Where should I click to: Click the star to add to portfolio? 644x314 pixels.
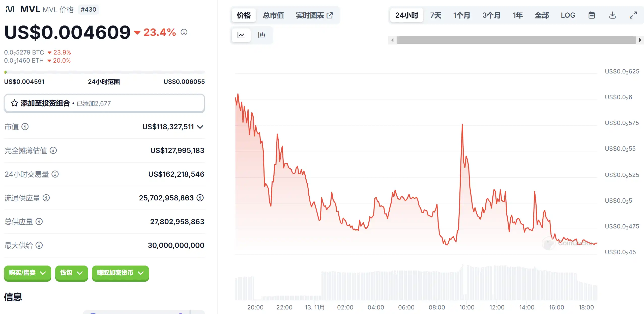point(14,103)
